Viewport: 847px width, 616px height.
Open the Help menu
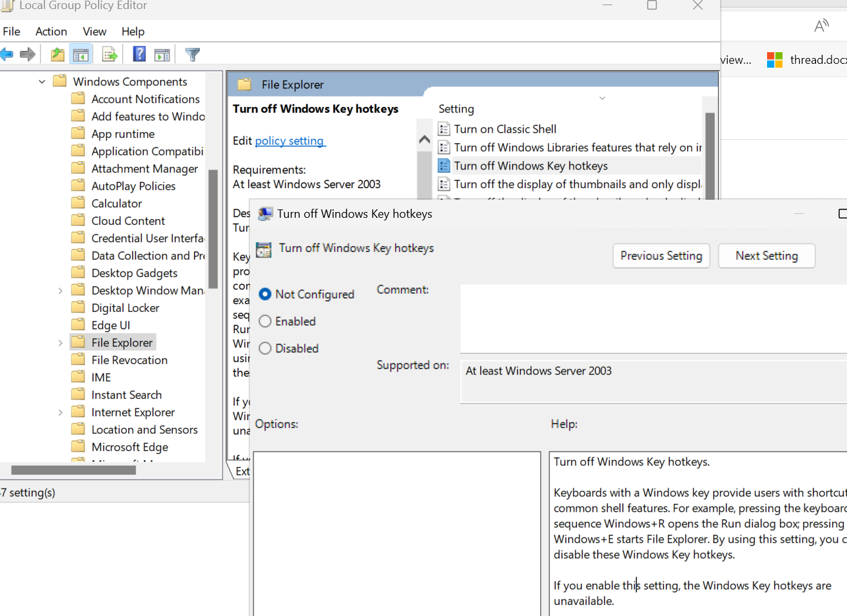[133, 32]
